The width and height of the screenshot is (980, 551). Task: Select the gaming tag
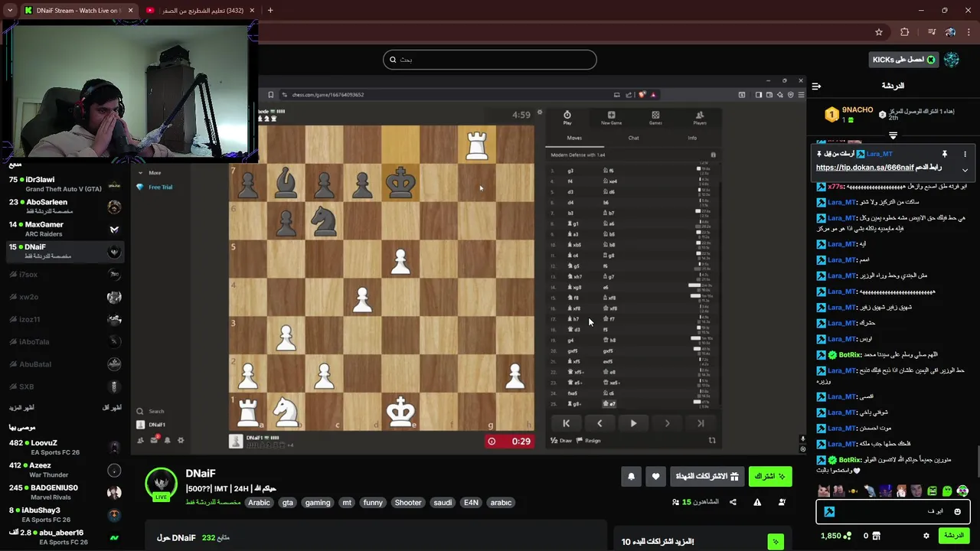click(318, 503)
